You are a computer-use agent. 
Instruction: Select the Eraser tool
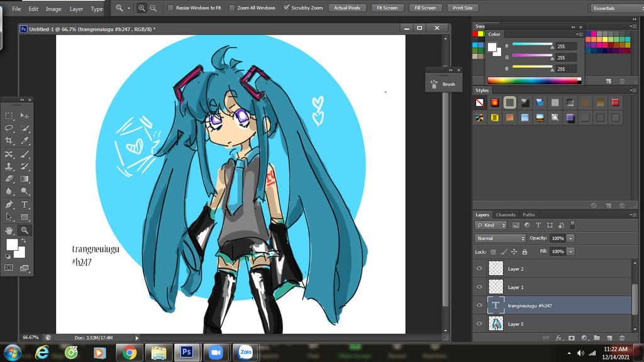[x=9, y=179]
